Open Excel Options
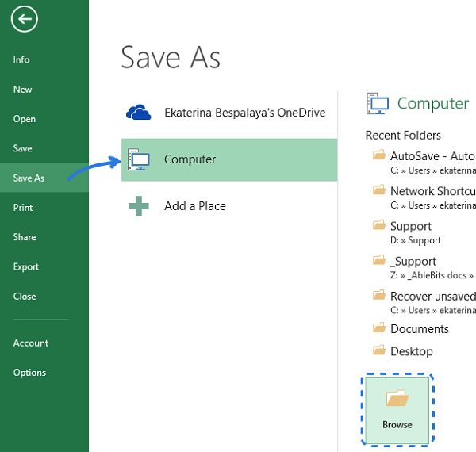 pos(29,373)
